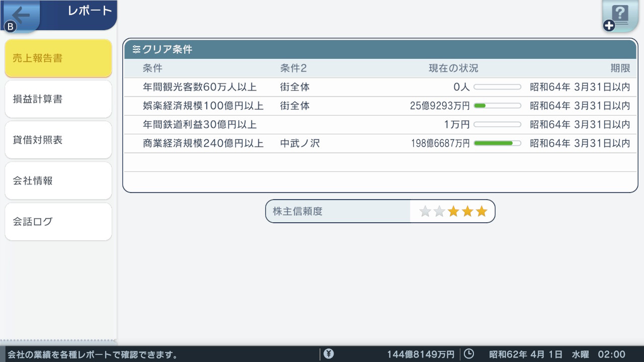The width and height of the screenshot is (644, 362).
Task: Click the 街全体 cell in 観光客数 row
Action: [295, 87]
